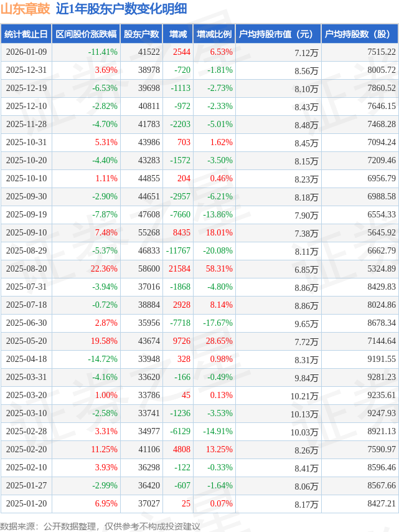This screenshot has height=532, width=399.
Task: Click the 户均持股市值（元） column header
Action: coord(278,34)
